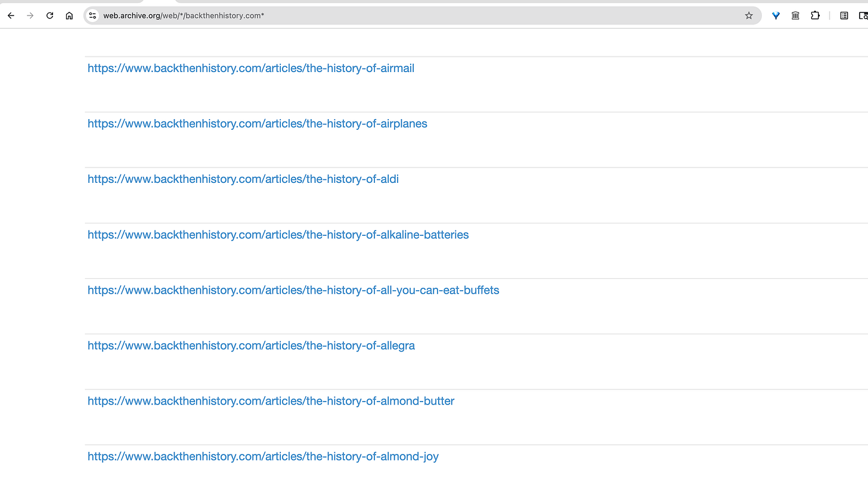View site information icon in address bar
Screen dimensions: 868x495
92,15
